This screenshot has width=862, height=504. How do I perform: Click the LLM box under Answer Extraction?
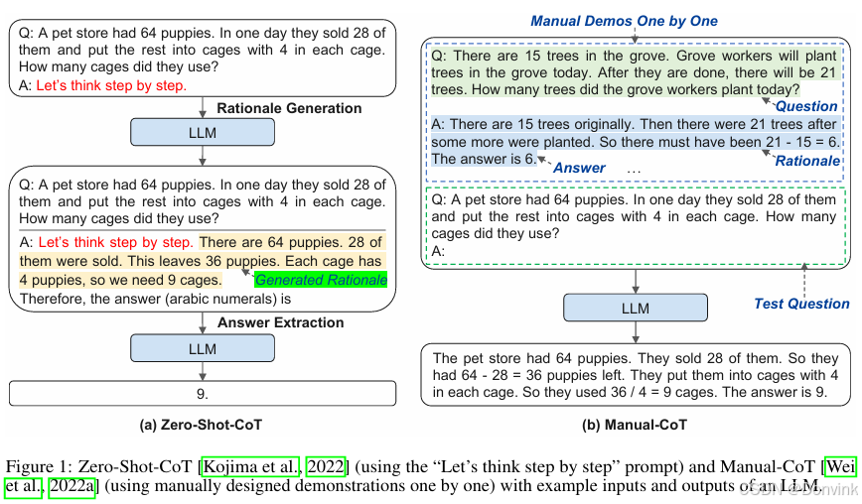(203, 348)
